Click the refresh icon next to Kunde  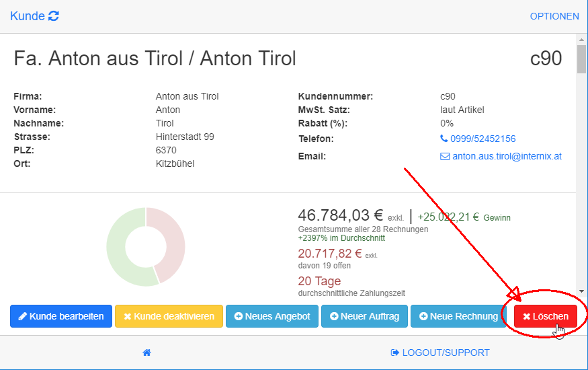[x=54, y=16]
